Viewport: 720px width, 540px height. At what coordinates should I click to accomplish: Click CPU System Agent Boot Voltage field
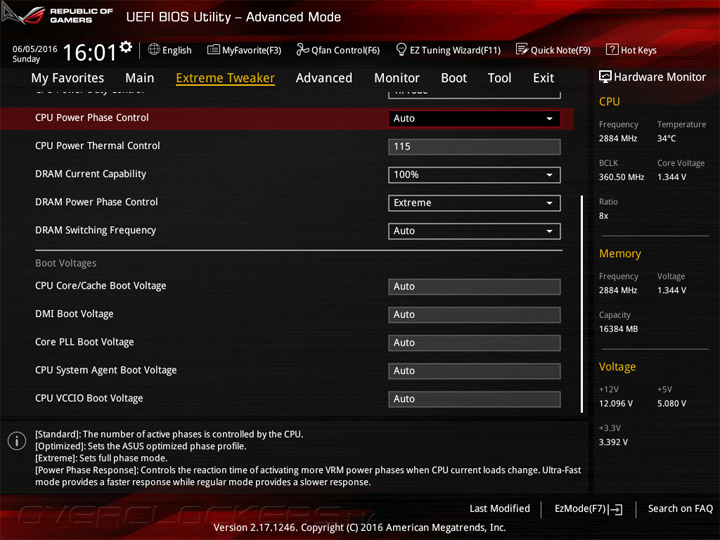(474, 371)
